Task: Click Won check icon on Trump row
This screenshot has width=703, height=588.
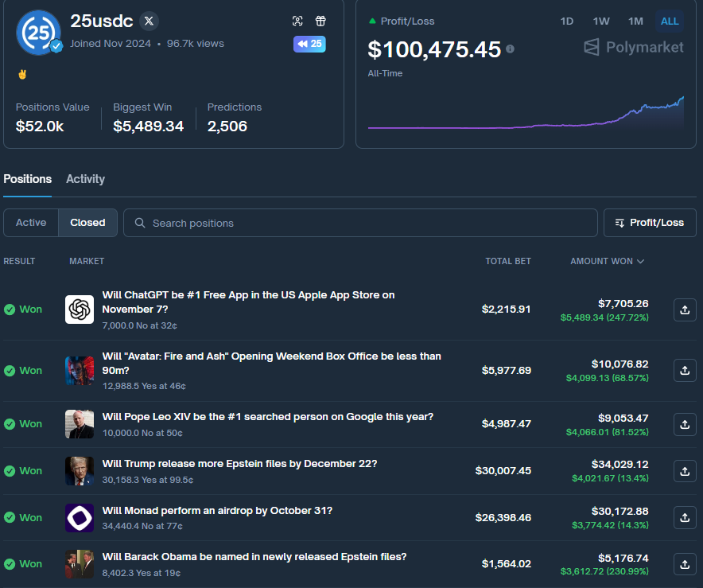Action: (x=10, y=471)
